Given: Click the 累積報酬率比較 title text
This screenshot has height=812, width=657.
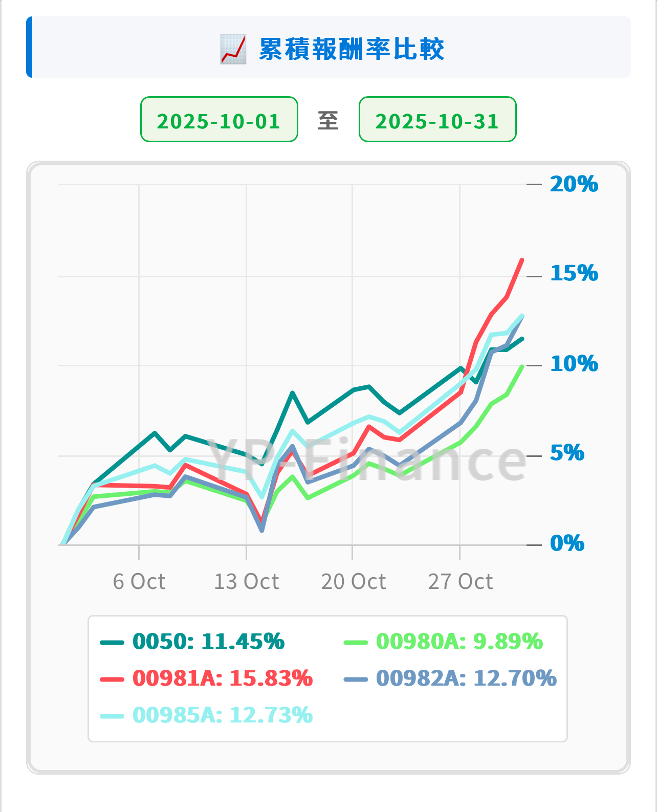Looking at the screenshot, I should click(352, 49).
